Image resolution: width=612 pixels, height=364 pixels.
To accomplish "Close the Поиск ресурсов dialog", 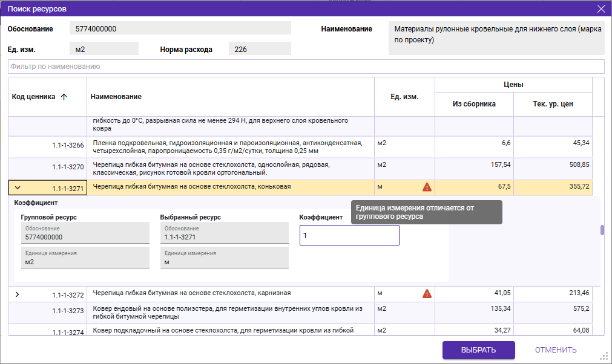I will click(600, 8).
